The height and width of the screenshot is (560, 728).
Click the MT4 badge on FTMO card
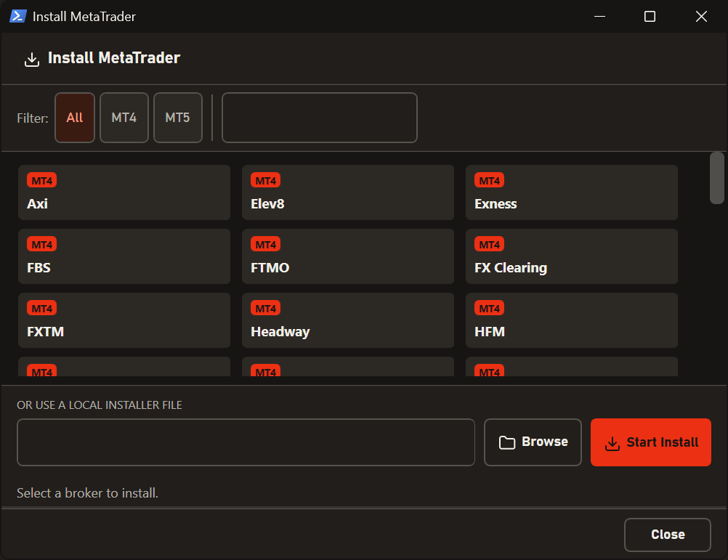[x=266, y=245]
